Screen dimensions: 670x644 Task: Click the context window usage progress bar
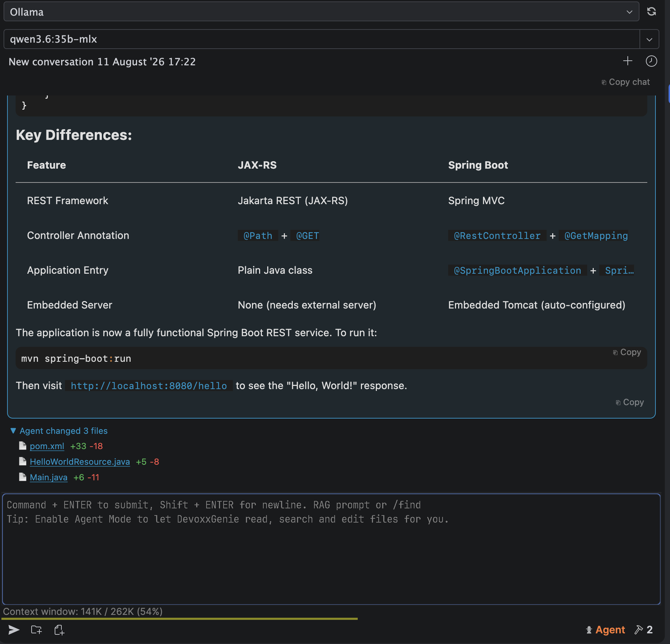coord(180,619)
